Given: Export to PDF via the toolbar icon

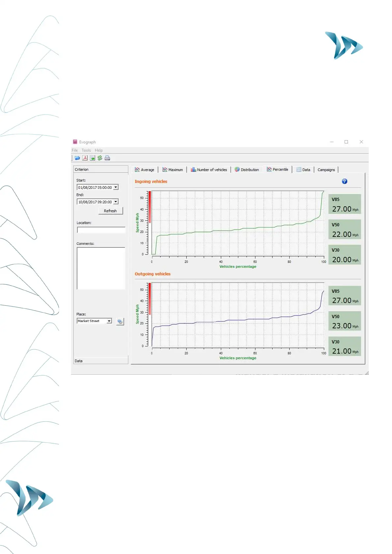Looking at the screenshot, I should (85, 158).
